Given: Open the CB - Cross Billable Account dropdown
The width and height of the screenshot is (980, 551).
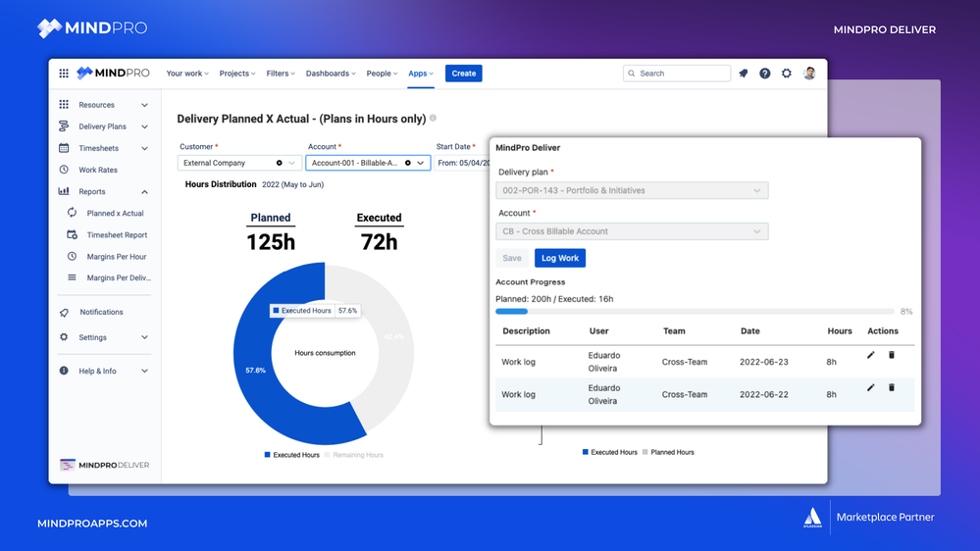Looking at the screenshot, I should pyautogui.click(x=632, y=231).
